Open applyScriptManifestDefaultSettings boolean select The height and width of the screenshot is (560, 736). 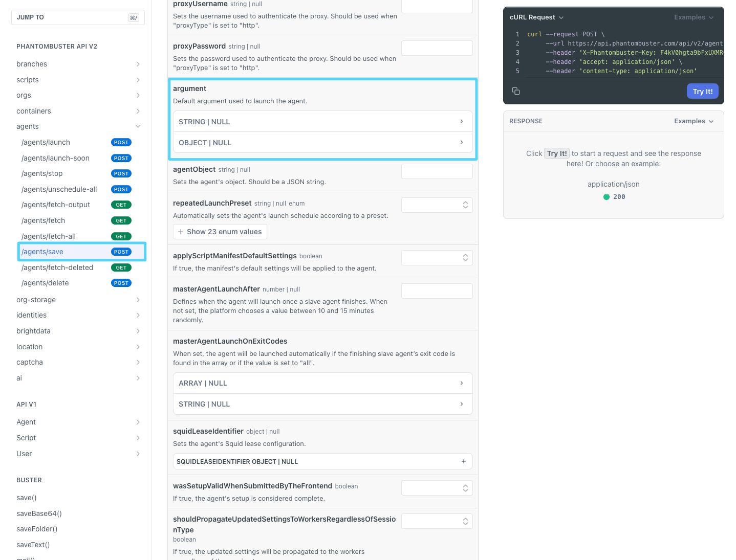click(437, 258)
